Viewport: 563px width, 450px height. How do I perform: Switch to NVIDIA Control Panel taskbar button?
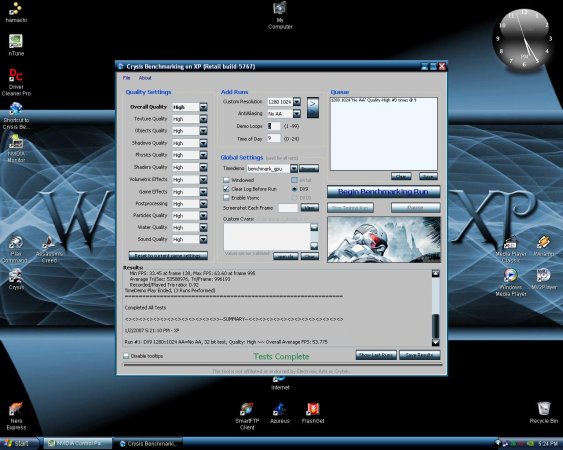pyautogui.click(x=77, y=444)
